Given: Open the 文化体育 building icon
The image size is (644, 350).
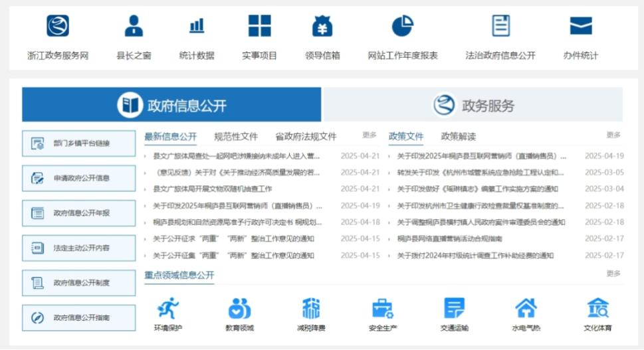Looking at the screenshot, I should [x=598, y=308].
